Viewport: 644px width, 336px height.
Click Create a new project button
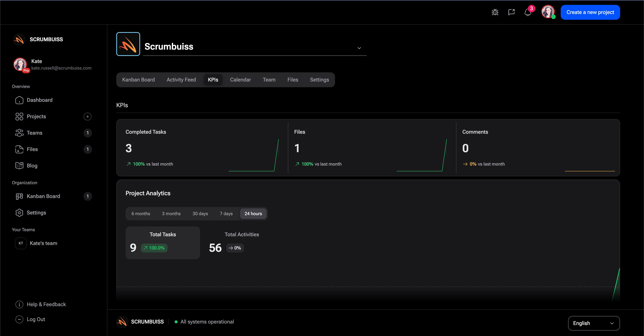pyautogui.click(x=590, y=12)
